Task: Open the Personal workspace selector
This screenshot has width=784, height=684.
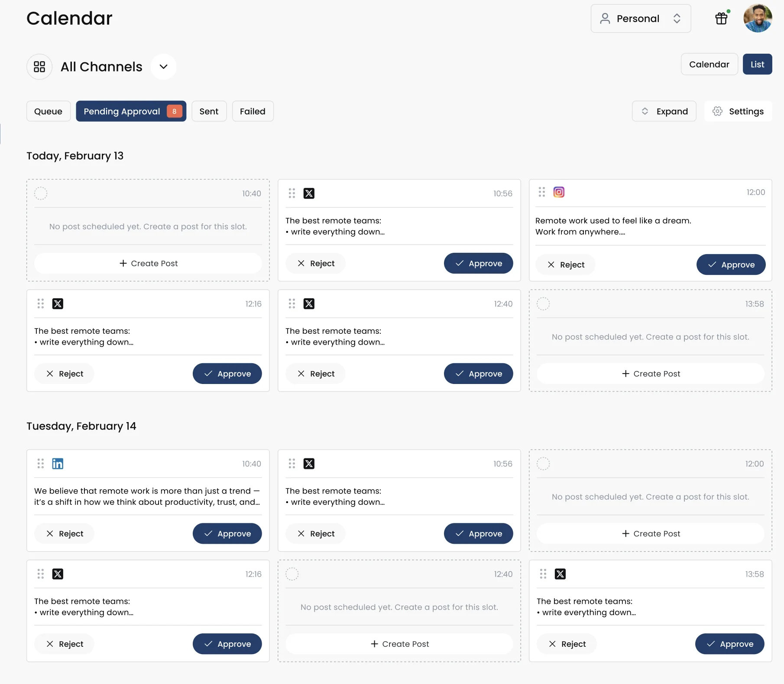Action: pyautogui.click(x=641, y=19)
